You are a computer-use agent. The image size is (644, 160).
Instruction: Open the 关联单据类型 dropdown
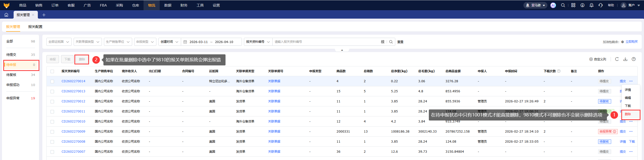tap(88, 42)
